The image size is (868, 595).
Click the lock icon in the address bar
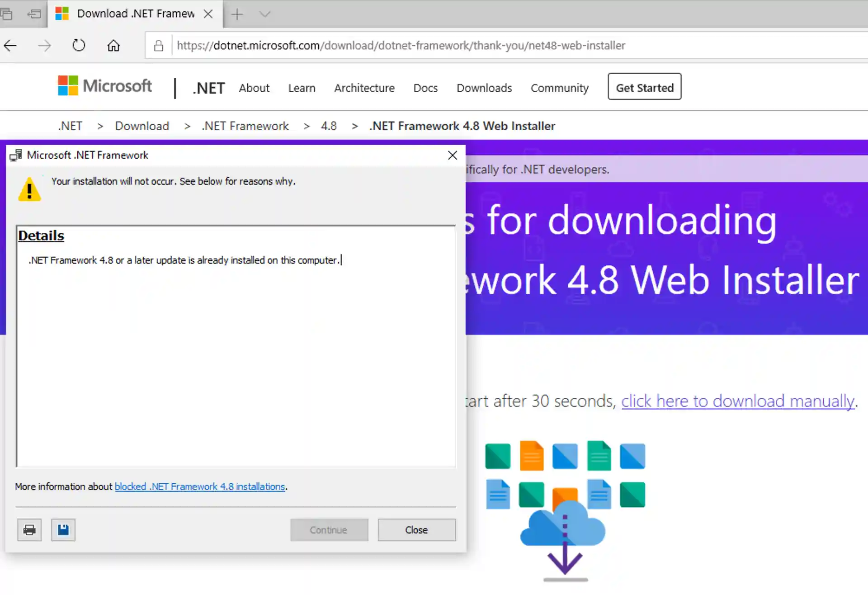tap(158, 45)
